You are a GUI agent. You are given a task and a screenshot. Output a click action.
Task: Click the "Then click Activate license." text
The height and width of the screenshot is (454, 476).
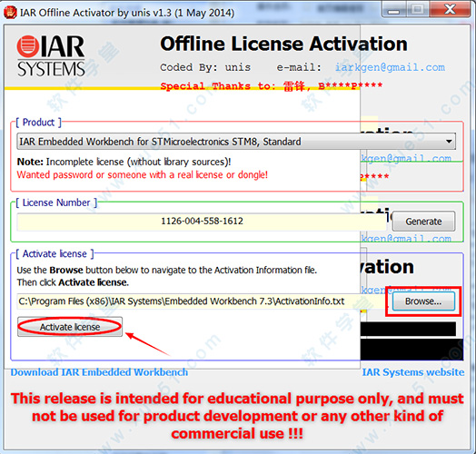[73, 282]
